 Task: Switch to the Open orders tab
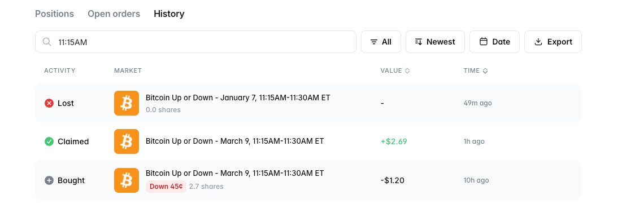(114, 14)
